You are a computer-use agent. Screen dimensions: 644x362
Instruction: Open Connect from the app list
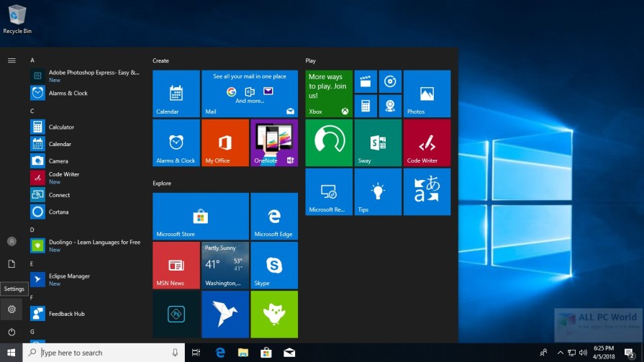pos(86,195)
